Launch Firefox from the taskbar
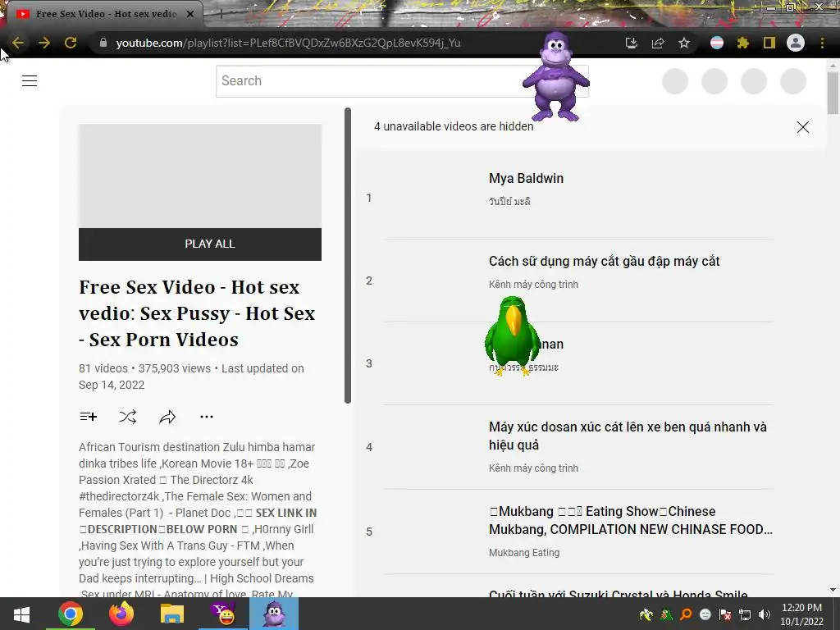This screenshot has width=840, height=630. tap(121, 614)
